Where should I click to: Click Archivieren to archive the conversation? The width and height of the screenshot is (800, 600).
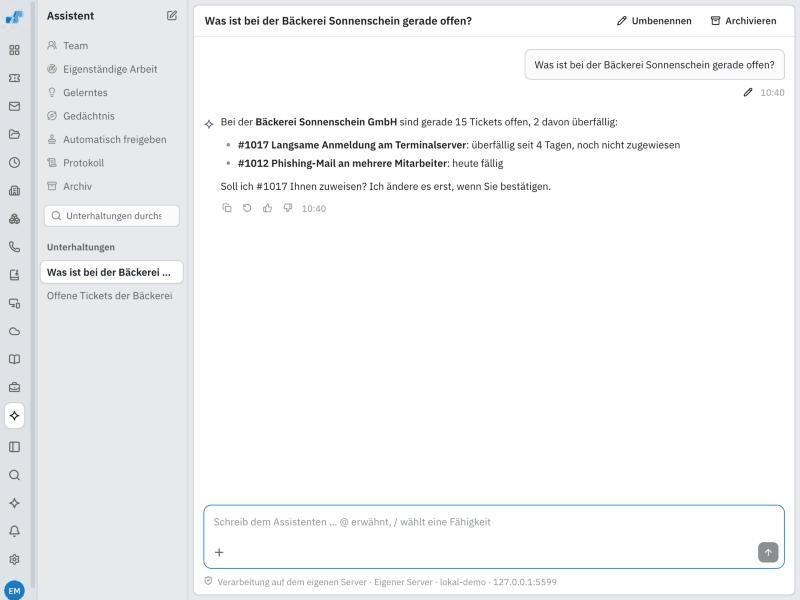click(x=744, y=21)
